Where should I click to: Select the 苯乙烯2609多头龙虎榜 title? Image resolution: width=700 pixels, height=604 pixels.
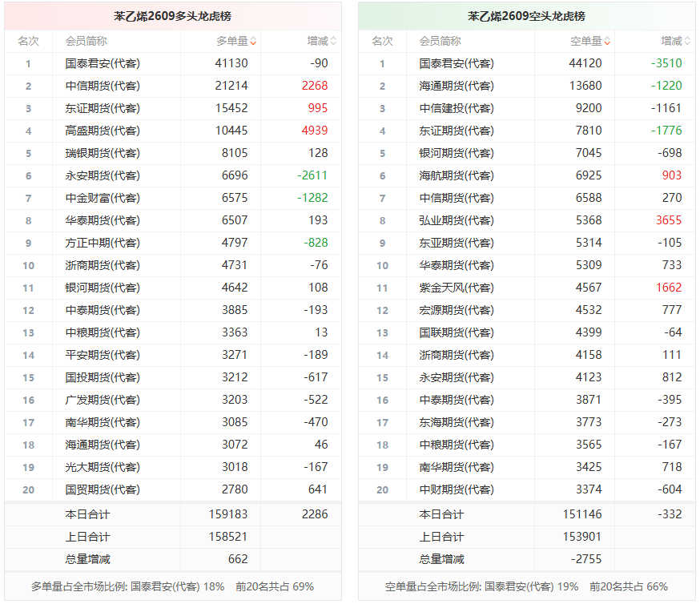point(173,17)
